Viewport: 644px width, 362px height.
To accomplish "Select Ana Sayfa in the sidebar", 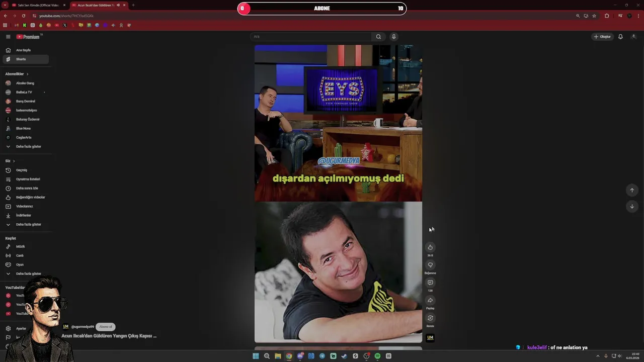I will coord(25,50).
